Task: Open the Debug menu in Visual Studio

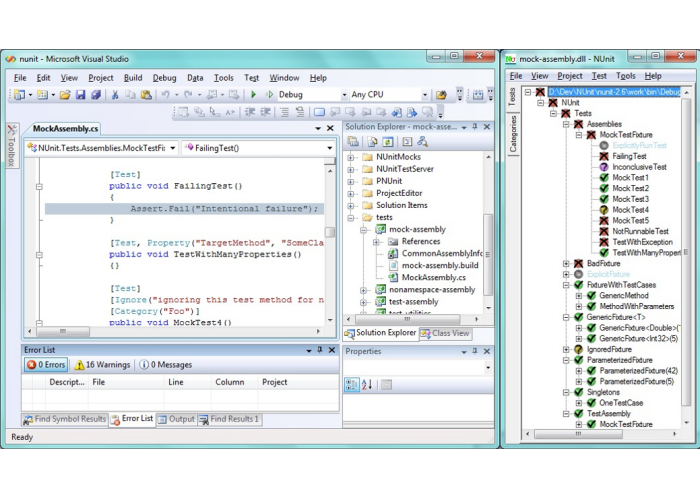Action: pyautogui.click(x=164, y=78)
